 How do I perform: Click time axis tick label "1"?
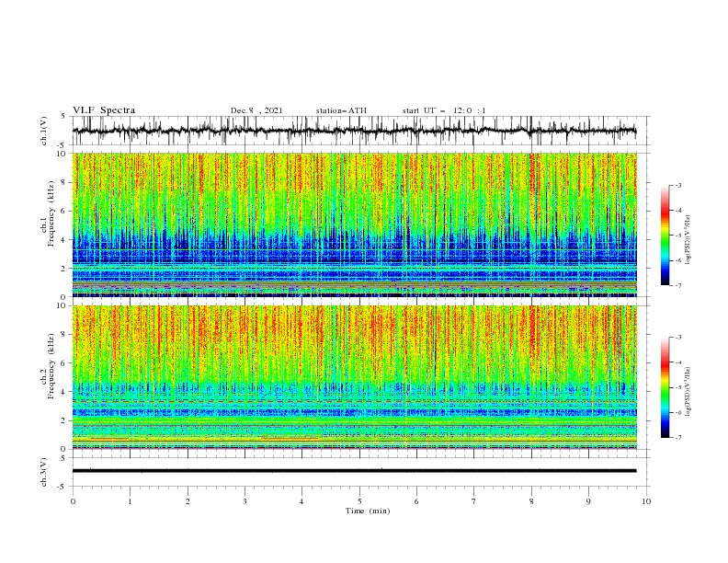click(130, 501)
